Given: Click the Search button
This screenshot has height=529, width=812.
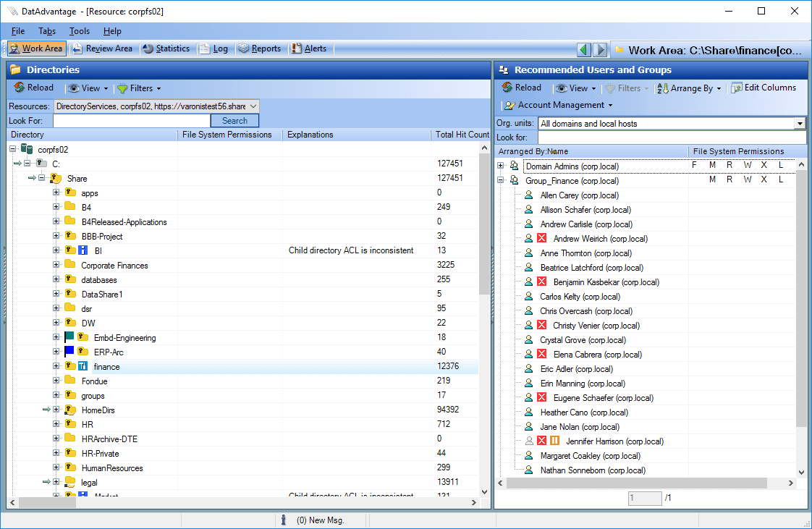Looking at the screenshot, I should coord(234,121).
